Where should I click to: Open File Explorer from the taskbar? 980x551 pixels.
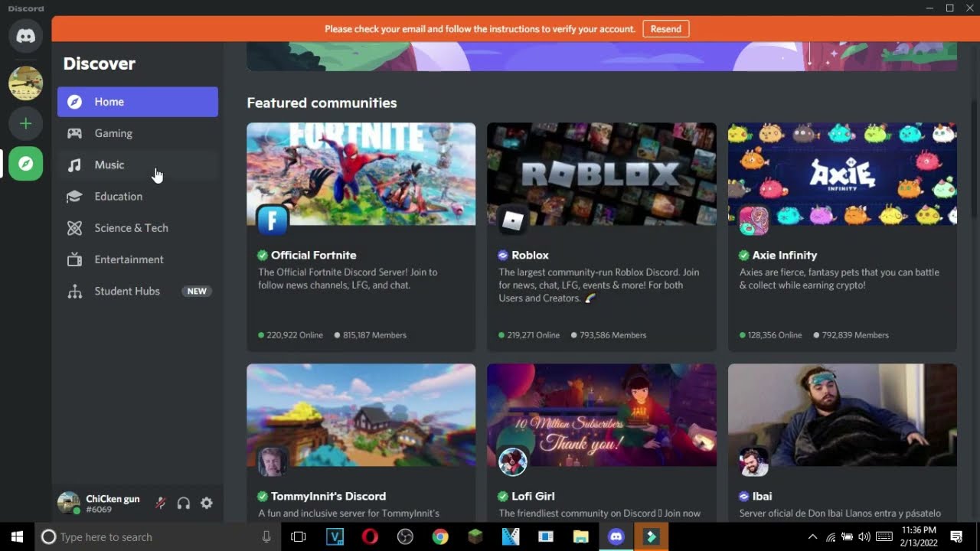point(581,537)
